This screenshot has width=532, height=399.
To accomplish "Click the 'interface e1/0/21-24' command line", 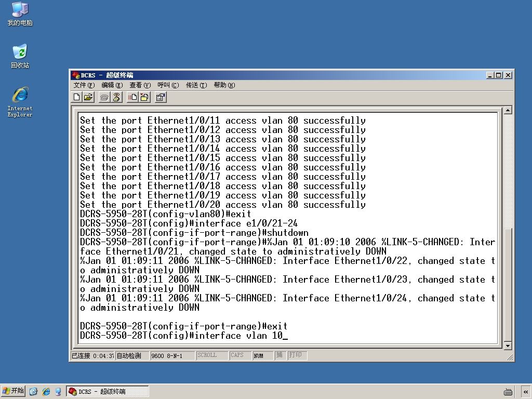I will [x=189, y=223].
